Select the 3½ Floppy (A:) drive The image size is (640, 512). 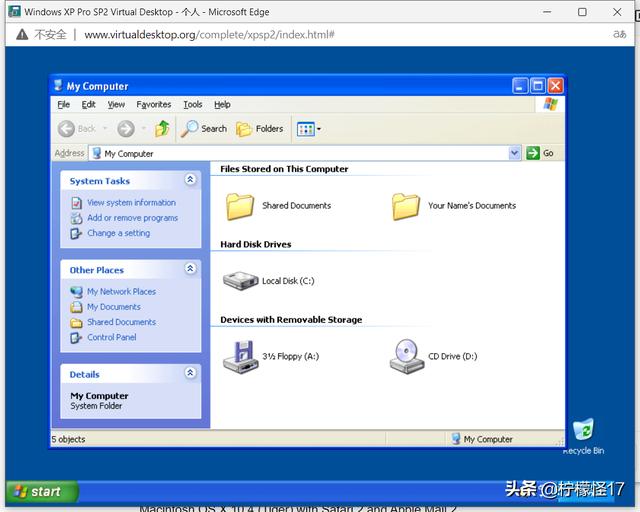coord(240,355)
